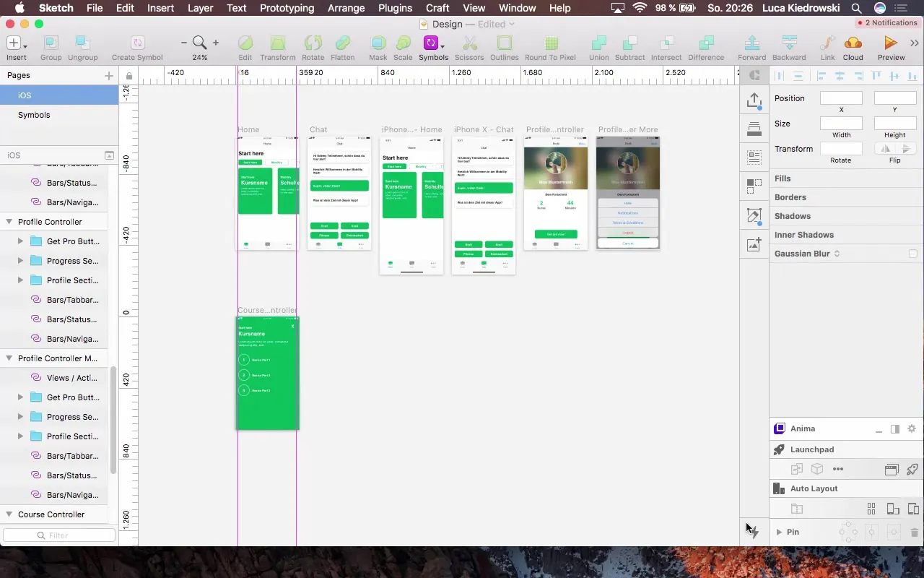This screenshot has height=578, width=924.
Task: Expand Progress Se... folder in Profile Controller
Action: (20, 261)
